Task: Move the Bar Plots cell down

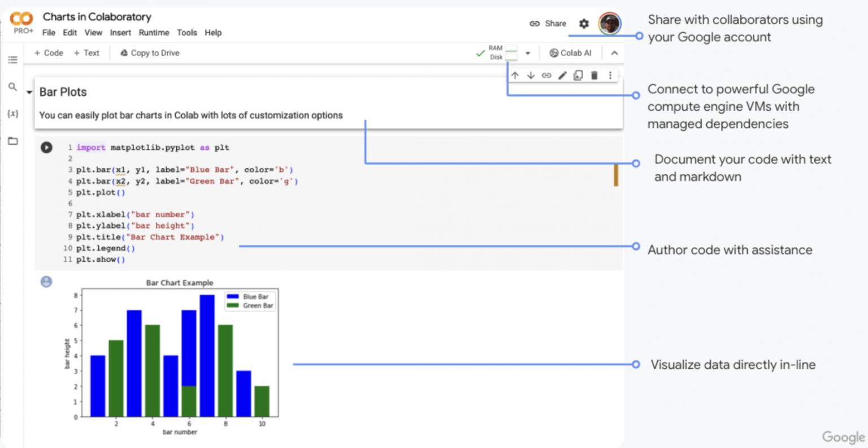Action: [531, 75]
